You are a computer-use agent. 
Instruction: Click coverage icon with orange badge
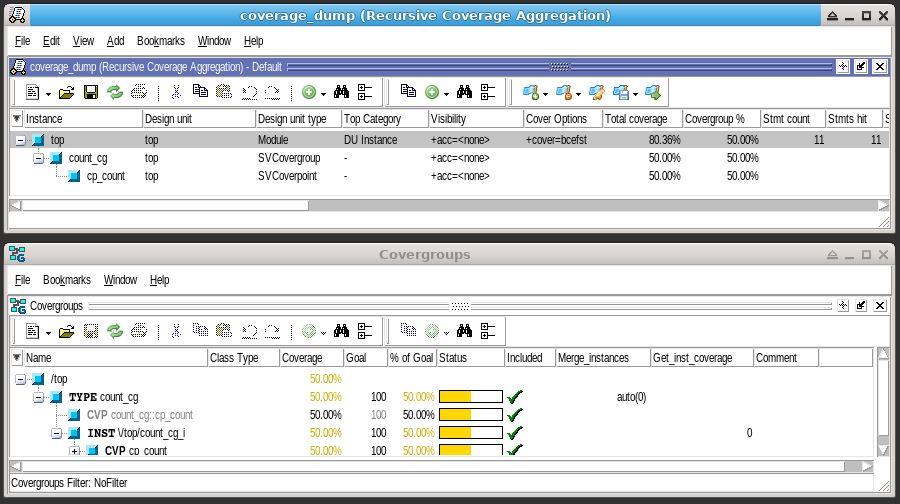click(x=564, y=92)
